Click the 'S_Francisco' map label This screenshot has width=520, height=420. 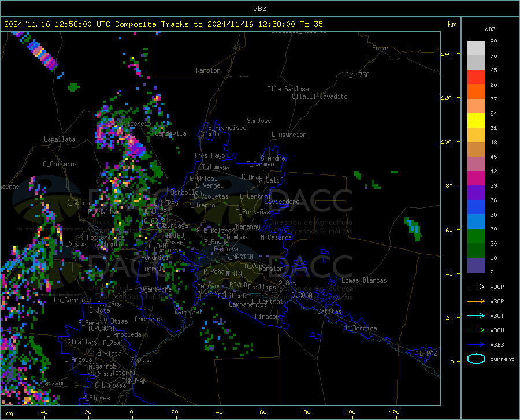(227, 128)
